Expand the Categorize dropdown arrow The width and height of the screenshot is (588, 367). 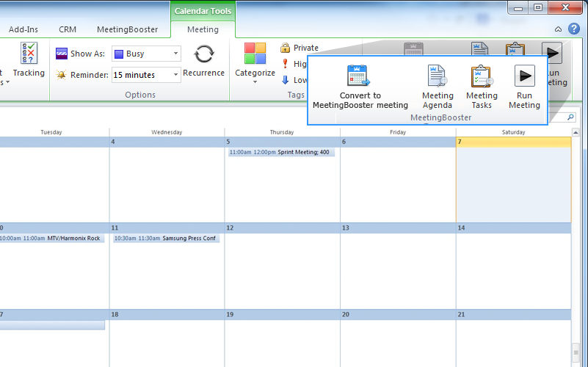[x=255, y=81]
